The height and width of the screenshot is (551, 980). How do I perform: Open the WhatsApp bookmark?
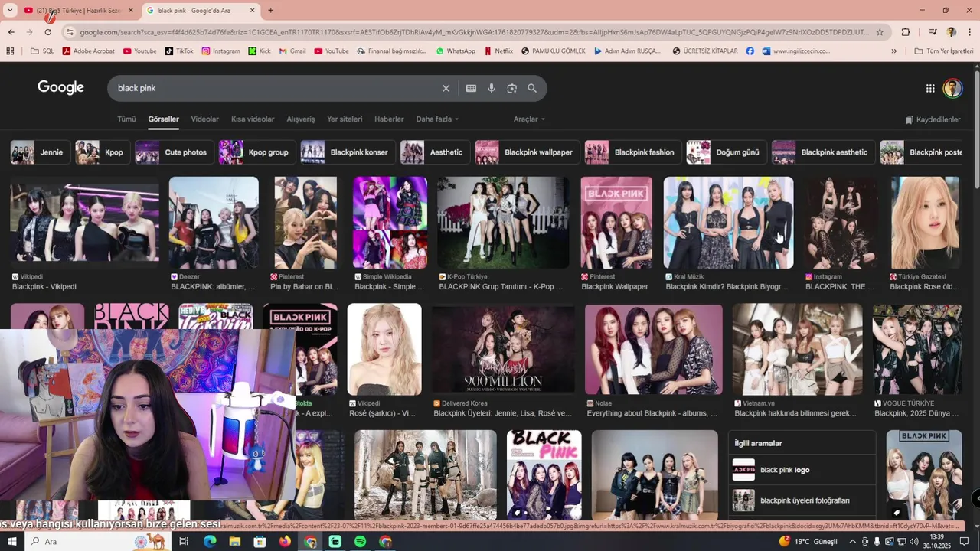pos(456,51)
